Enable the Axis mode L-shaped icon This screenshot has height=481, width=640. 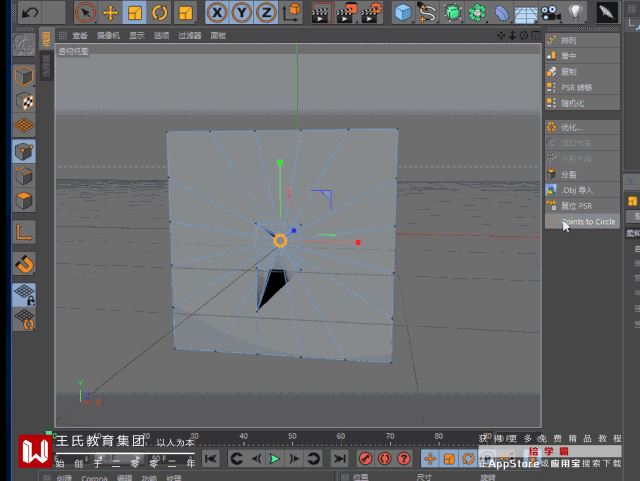(x=24, y=232)
